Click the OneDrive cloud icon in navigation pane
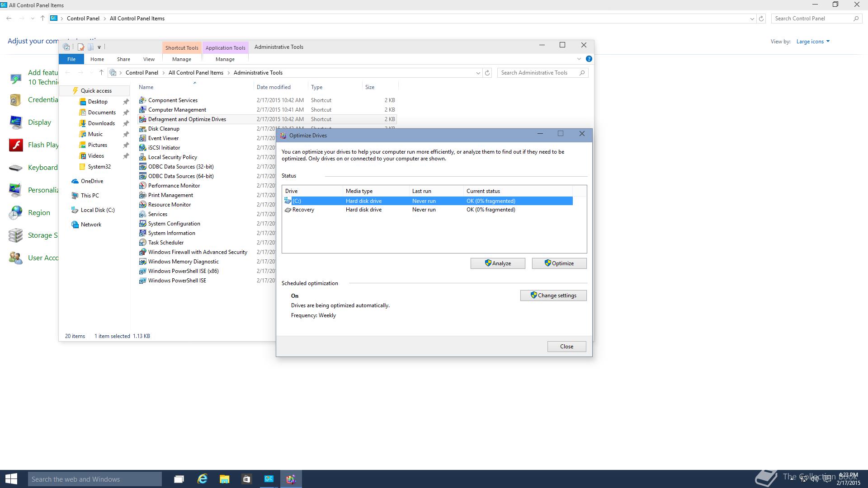The height and width of the screenshot is (488, 868). (75, 181)
